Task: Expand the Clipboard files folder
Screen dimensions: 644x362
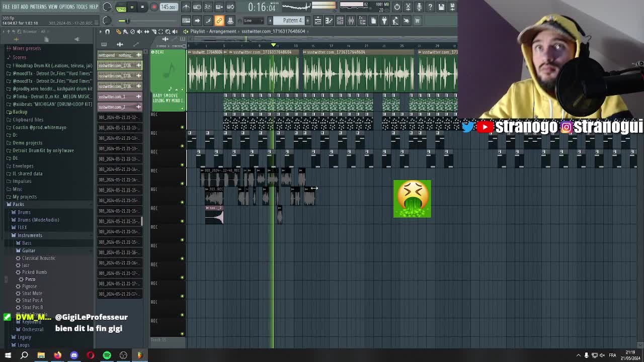Action: [x=28, y=120]
